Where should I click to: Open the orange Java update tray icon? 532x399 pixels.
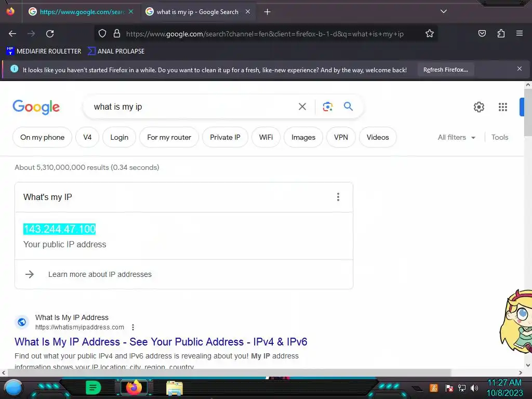point(434,388)
